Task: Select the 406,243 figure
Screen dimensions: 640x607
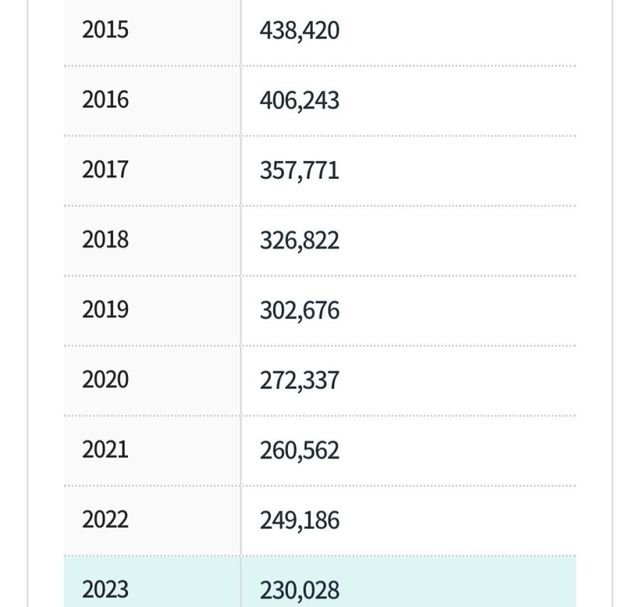Action: point(299,101)
